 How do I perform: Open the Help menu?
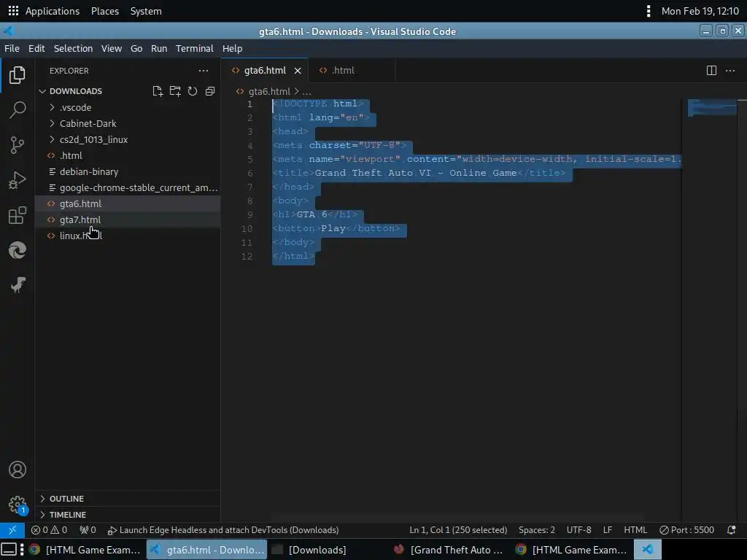232,49
